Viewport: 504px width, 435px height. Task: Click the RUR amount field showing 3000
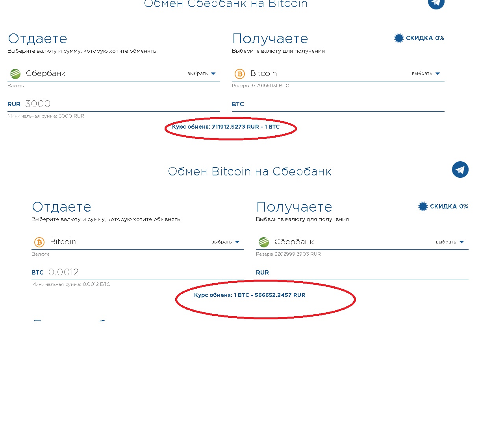114,104
